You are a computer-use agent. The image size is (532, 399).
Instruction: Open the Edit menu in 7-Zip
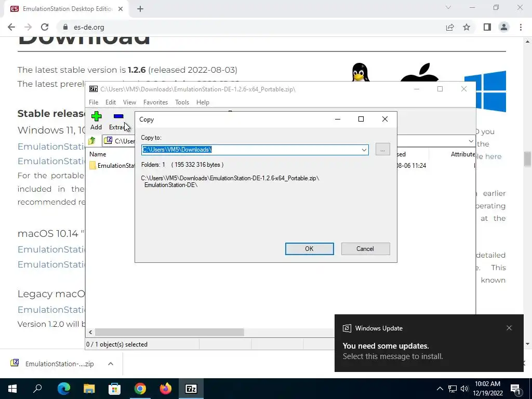pyautogui.click(x=111, y=102)
